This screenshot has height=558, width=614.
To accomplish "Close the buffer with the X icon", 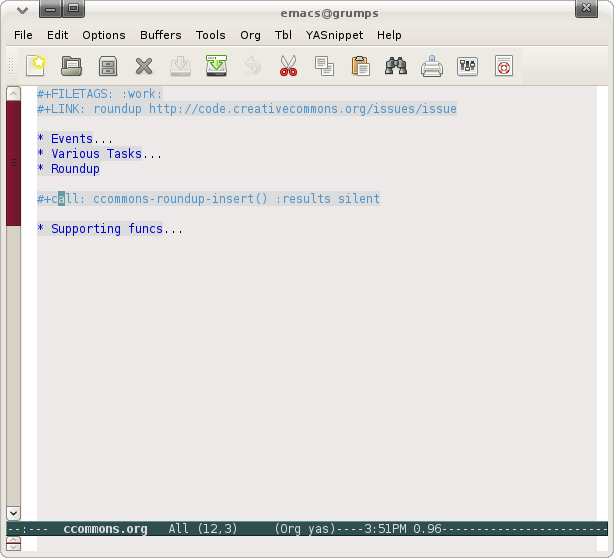I will (x=144, y=67).
